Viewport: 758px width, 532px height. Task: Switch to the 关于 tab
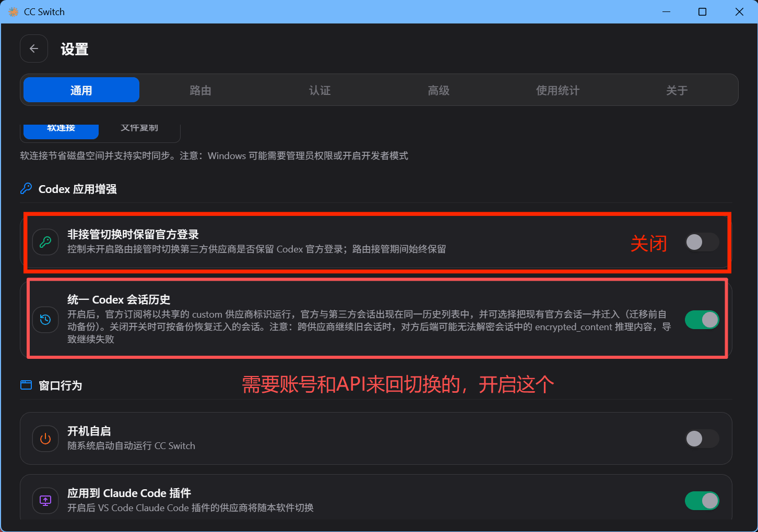(677, 90)
